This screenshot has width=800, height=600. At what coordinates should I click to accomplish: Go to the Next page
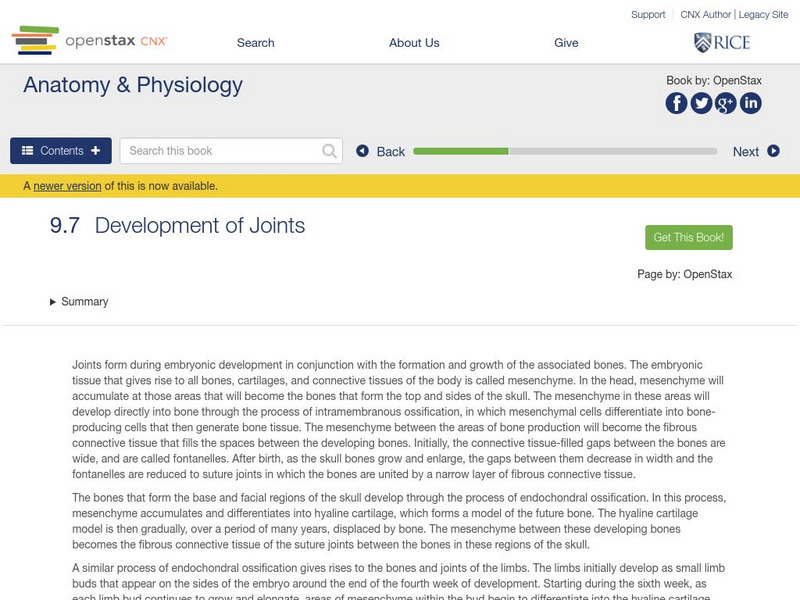tap(756, 151)
